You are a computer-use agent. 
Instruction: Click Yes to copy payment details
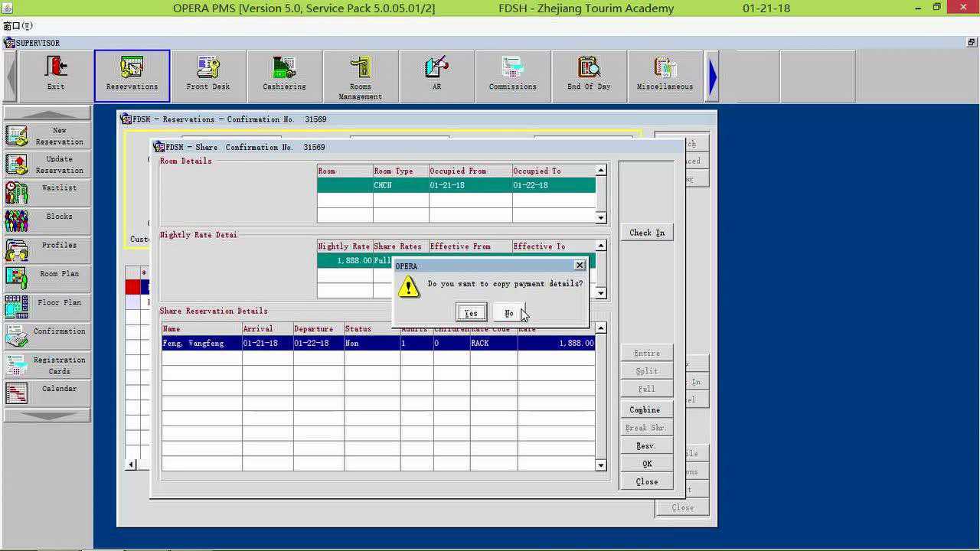click(471, 313)
